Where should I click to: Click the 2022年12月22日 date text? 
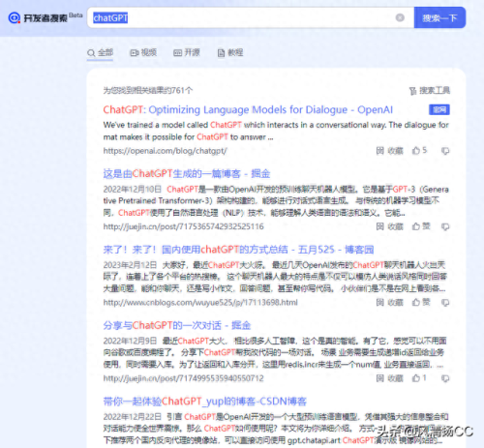click(x=133, y=417)
